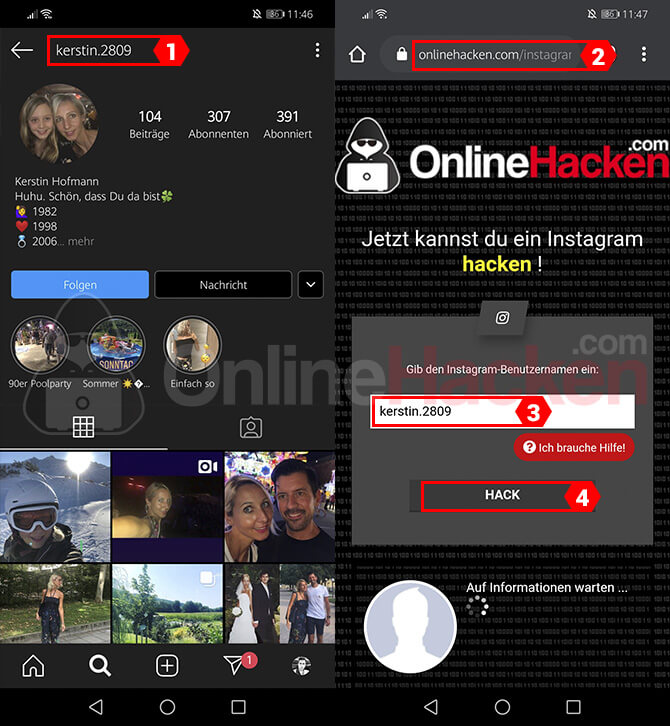Open the skiing helmet selfie post
670x726 pixels.
55,507
